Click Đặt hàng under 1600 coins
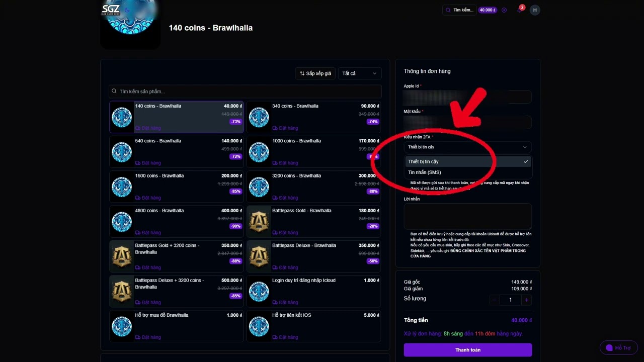Screen dimensions: 644x362 point(148,198)
